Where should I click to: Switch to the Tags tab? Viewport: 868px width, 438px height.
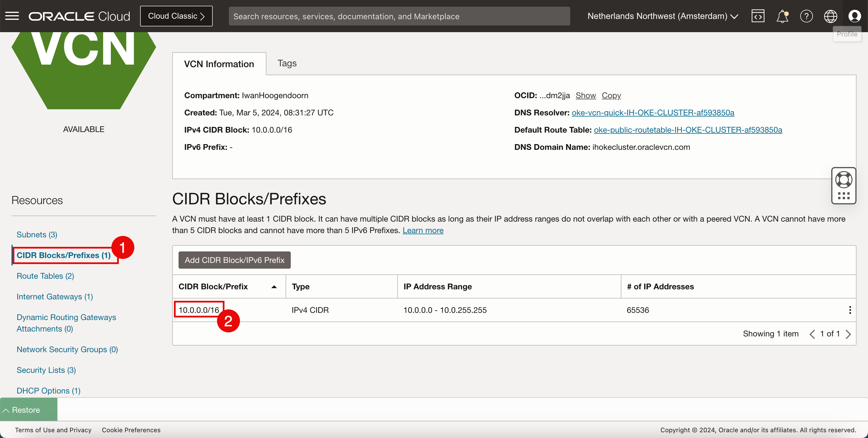click(x=287, y=63)
